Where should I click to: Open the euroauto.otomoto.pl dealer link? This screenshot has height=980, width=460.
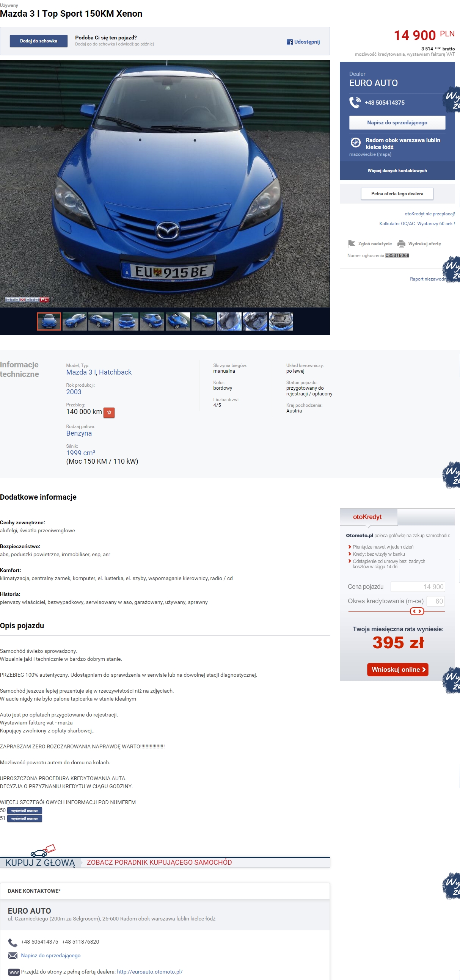tap(149, 972)
